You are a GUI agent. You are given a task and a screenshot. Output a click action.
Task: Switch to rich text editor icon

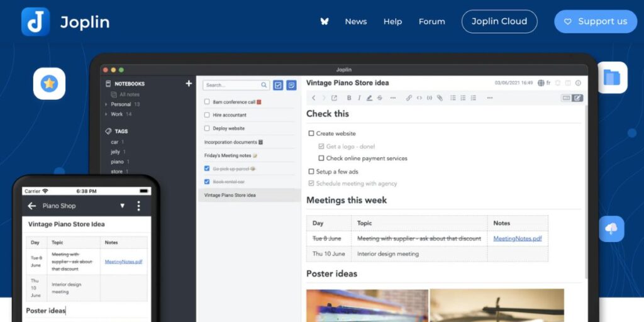[x=577, y=97]
